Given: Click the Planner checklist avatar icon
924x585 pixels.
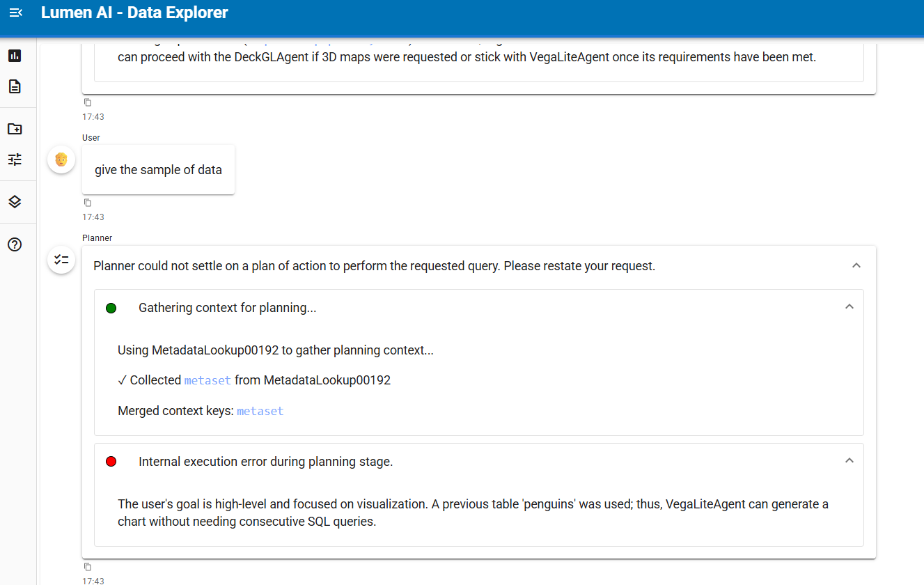Looking at the screenshot, I should point(61,260).
